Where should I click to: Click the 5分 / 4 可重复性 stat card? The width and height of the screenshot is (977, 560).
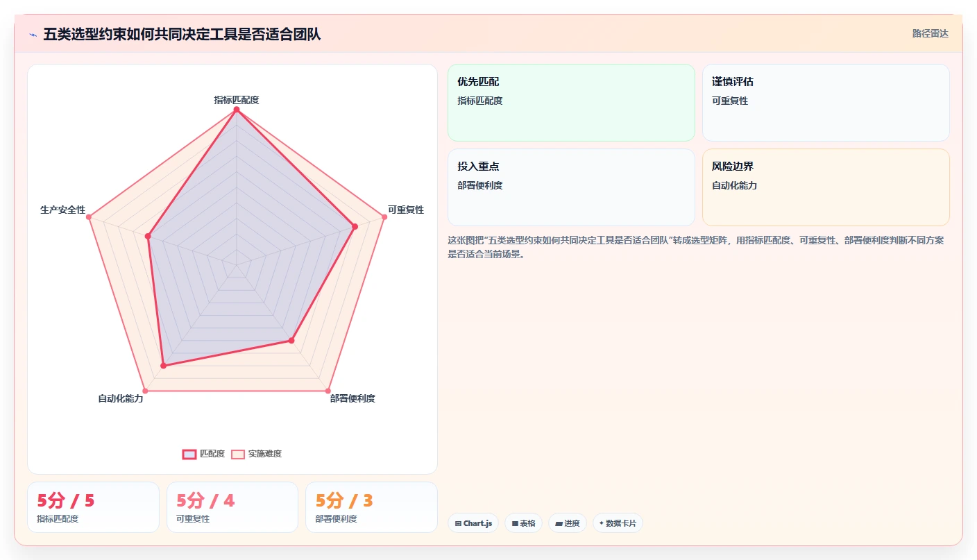pyautogui.click(x=232, y=507)
